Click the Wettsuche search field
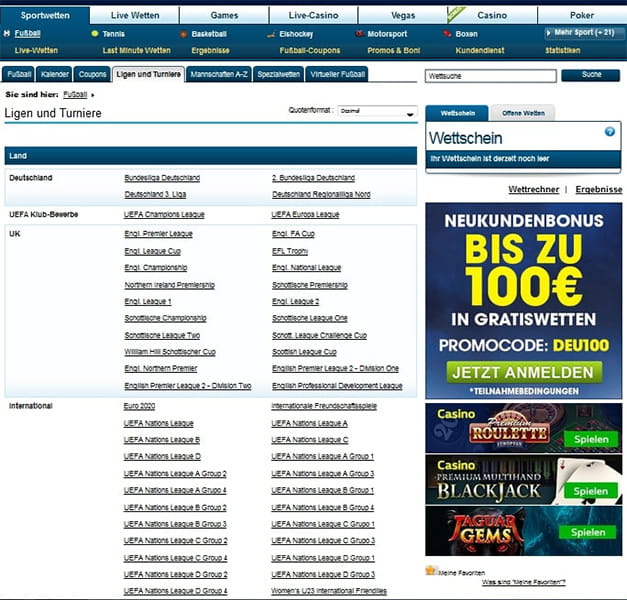This screenshot has height=600, width=627. coord(491,76)
